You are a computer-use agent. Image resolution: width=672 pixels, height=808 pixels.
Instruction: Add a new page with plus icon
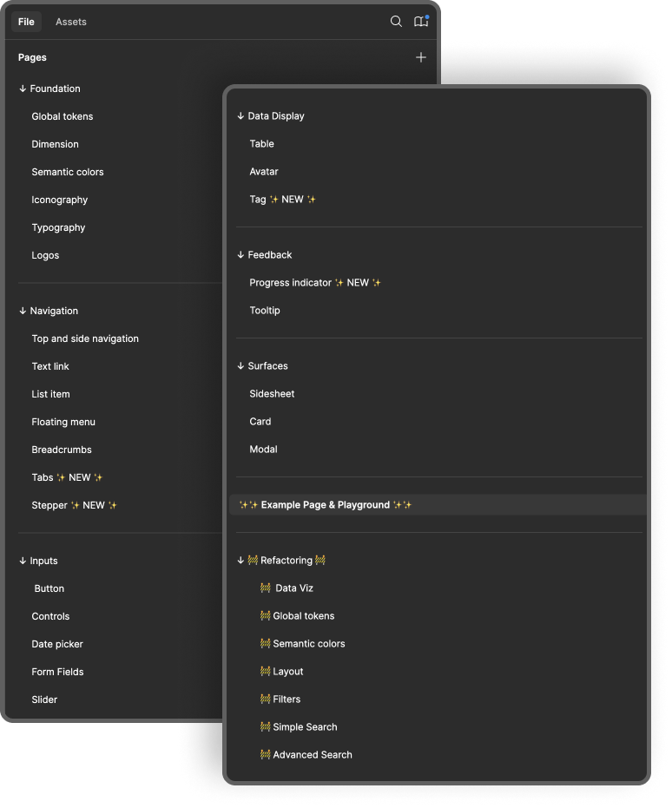point(421,57)
